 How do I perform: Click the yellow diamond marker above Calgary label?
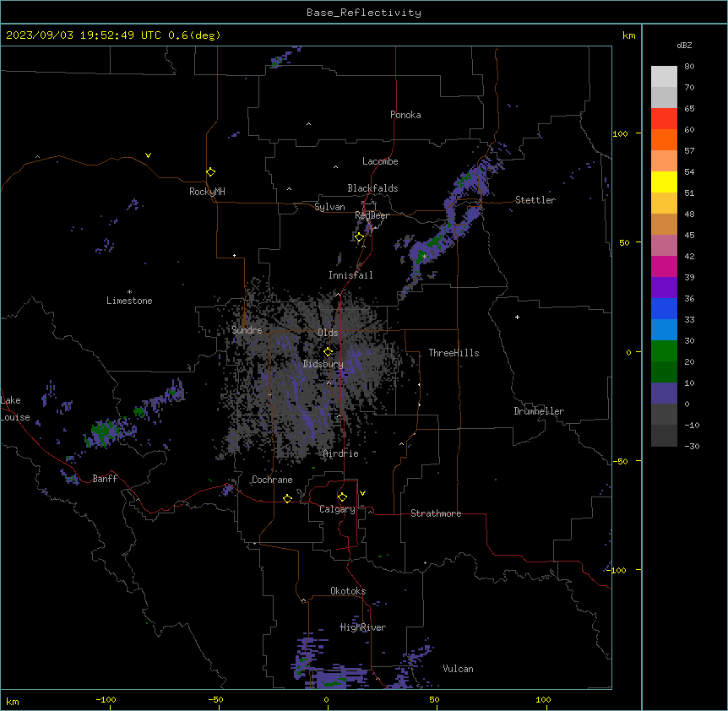tap(342, 497)
